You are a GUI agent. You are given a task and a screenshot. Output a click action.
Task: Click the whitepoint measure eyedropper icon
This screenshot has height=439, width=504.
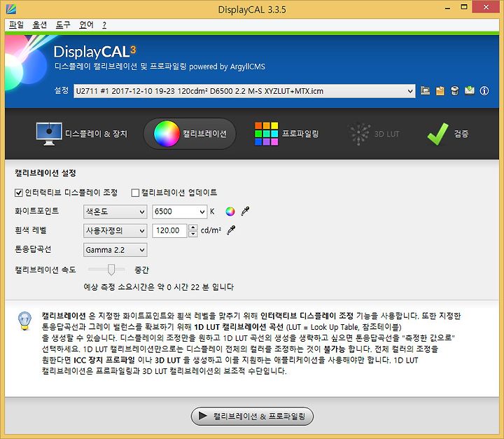coord(245,211)
